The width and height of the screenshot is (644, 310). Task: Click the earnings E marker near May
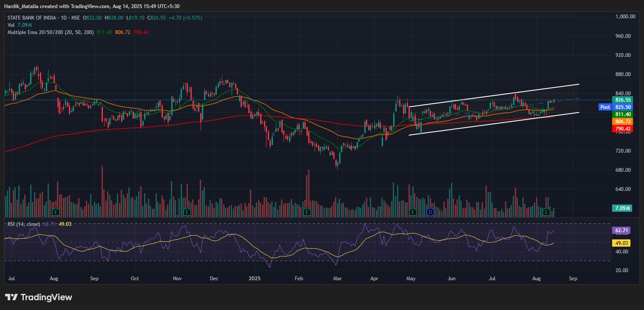pyautogui.click(x=412, y=211)
